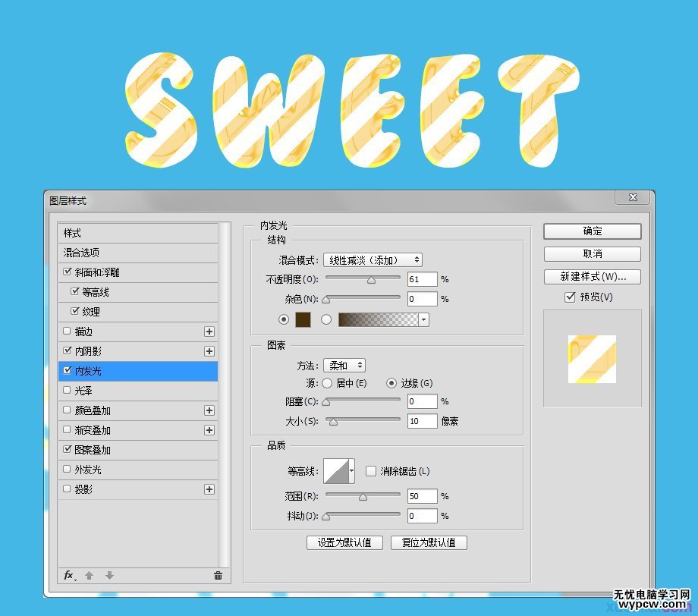The height and width of the screenshot is (616, 698).
Task: Click the 取消 button
Action: (593, 253)
